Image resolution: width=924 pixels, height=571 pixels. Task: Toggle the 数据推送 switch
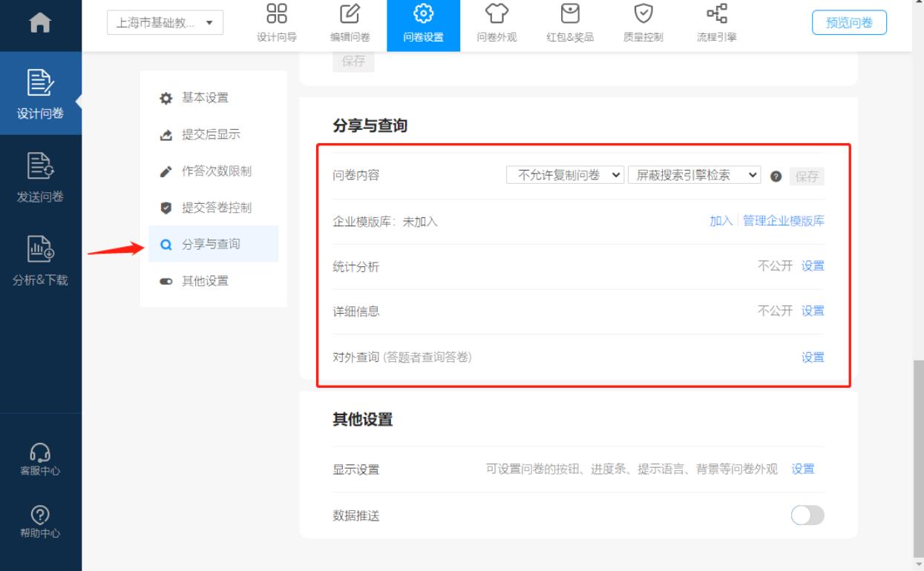[807, 516]
